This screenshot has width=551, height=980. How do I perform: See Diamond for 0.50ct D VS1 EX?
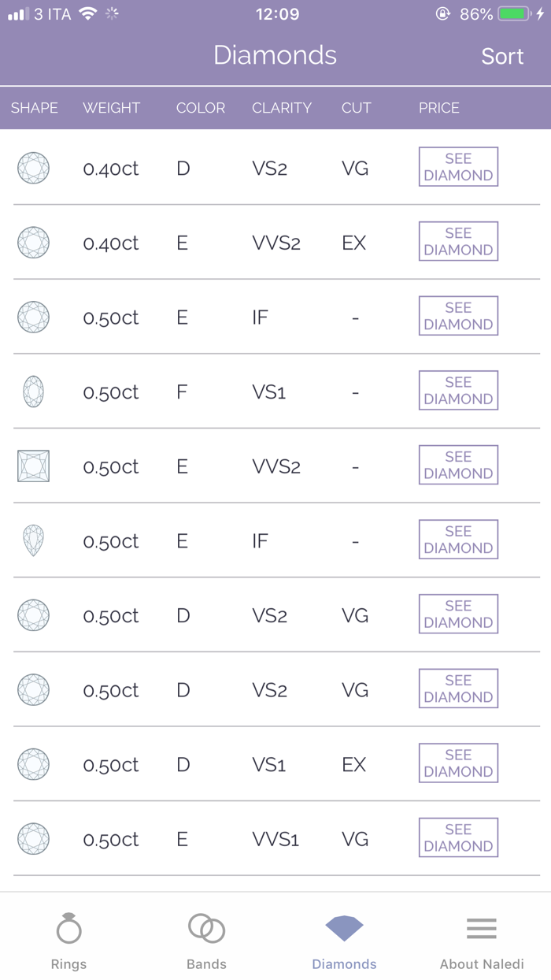[x=458, y=763]
